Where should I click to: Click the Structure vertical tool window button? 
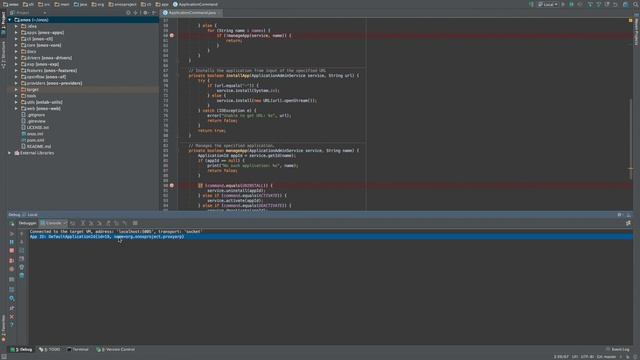pos(3,55)
